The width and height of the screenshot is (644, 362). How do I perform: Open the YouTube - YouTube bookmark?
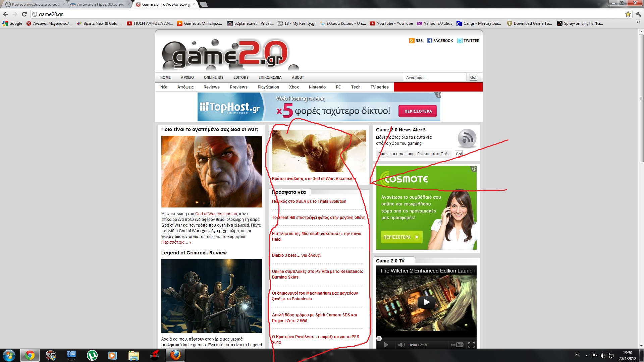[x=391, y=23]
